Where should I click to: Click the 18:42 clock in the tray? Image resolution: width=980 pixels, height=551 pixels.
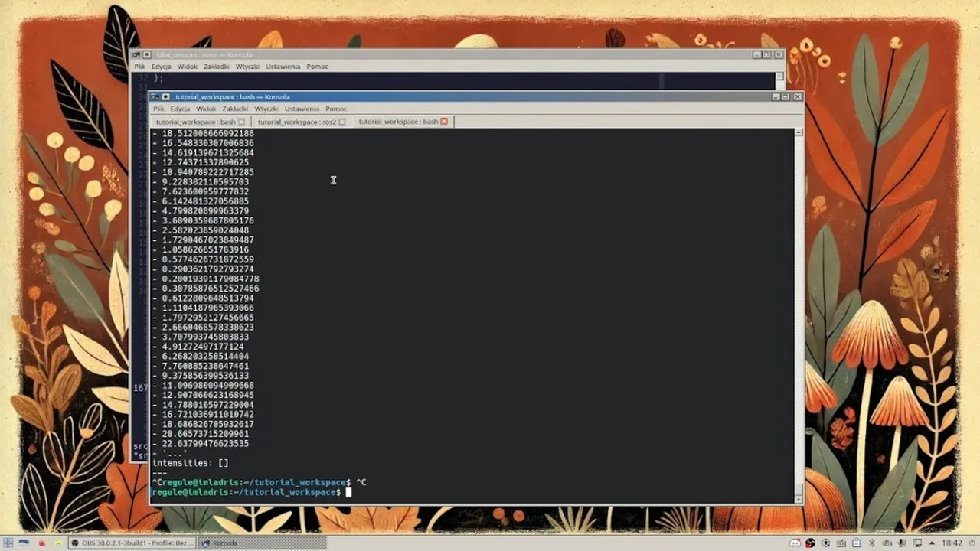[952, 543]
